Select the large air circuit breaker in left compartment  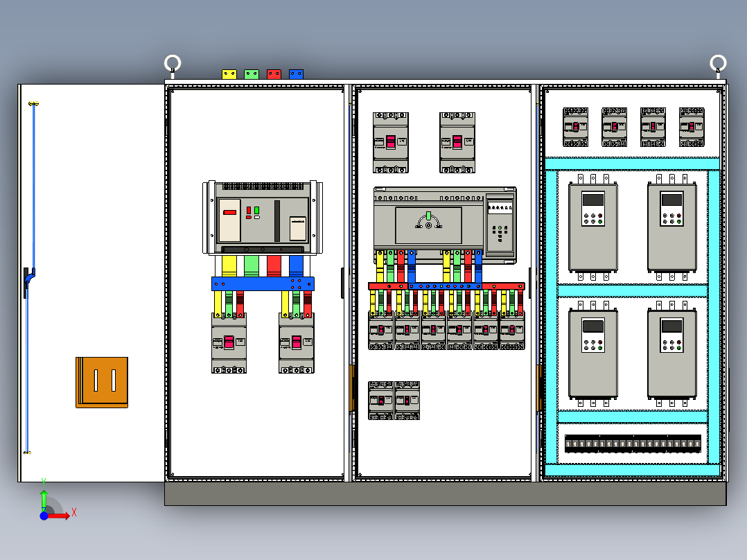(263, 218)
